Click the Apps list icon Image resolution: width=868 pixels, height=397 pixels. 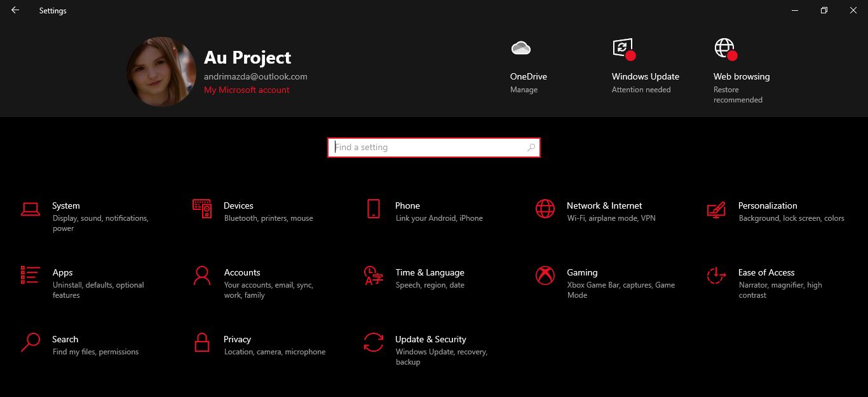(31, 275)
